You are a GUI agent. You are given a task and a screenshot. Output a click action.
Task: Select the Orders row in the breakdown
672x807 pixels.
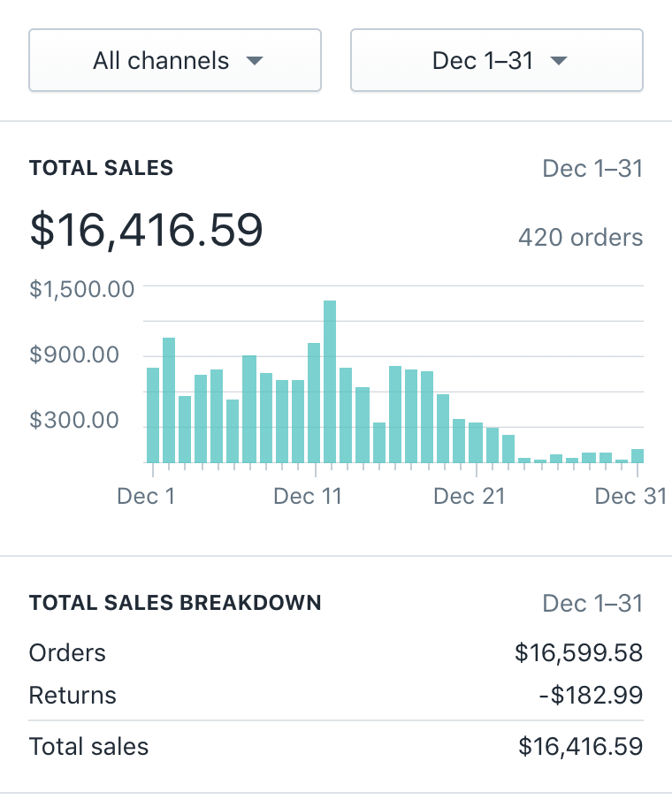coord(67,653)
